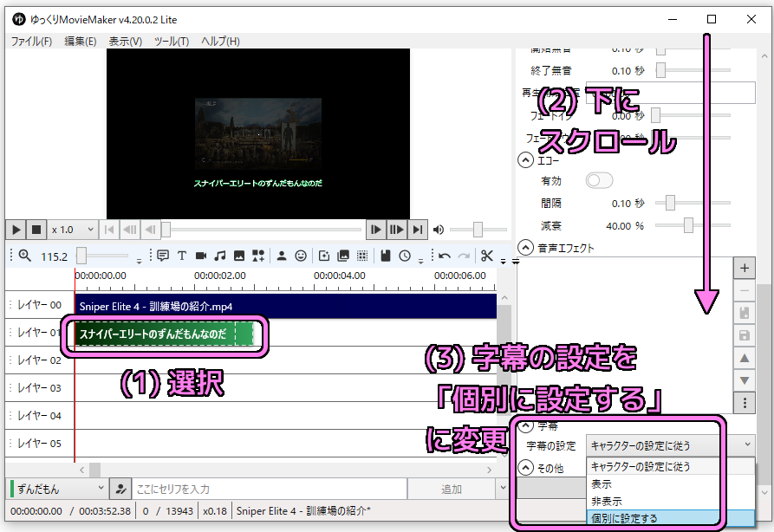Viewport: 774px width, 532px height.
Task: Add a character standing-picture item
Action: pyautogui.click(x=282, y=256)
